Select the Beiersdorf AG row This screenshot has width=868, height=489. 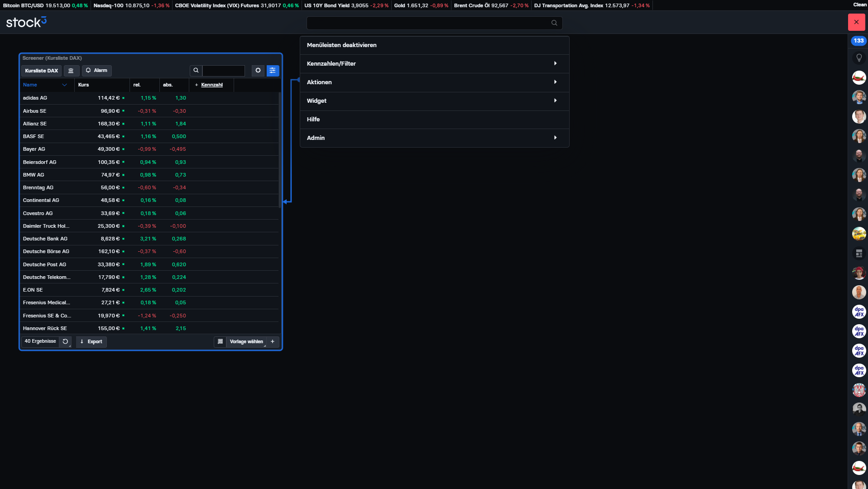coord(149,162)
